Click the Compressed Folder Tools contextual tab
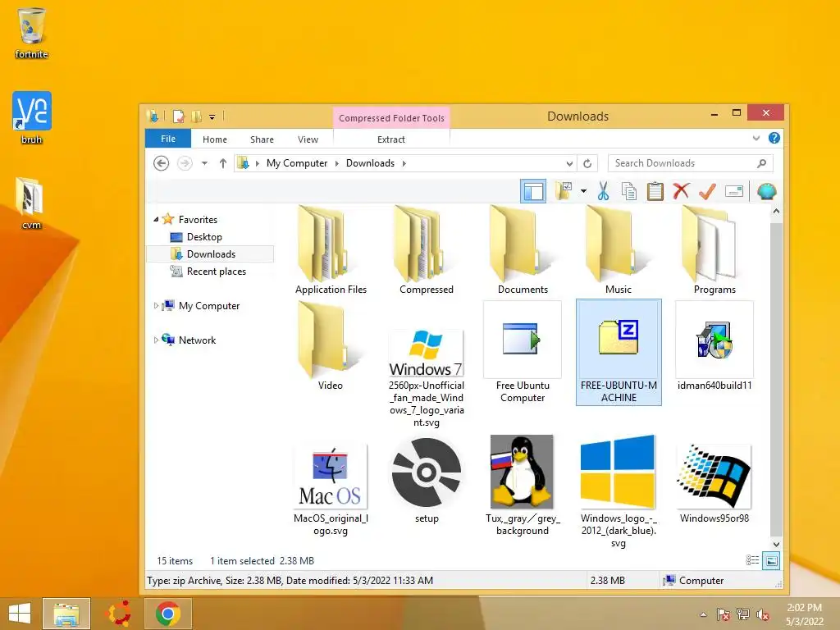This screenshot has width=840, height=630. (x=391, y=118)
